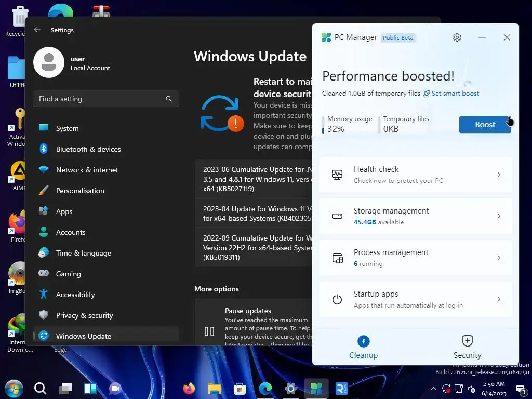532x399 pixels.
Task: Switch to PC Manager on taskbar
Action: (x=316, y=388)
